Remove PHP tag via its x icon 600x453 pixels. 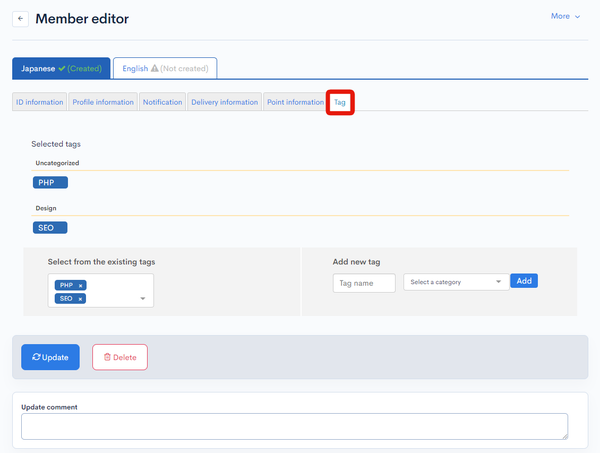coord(80,285)
